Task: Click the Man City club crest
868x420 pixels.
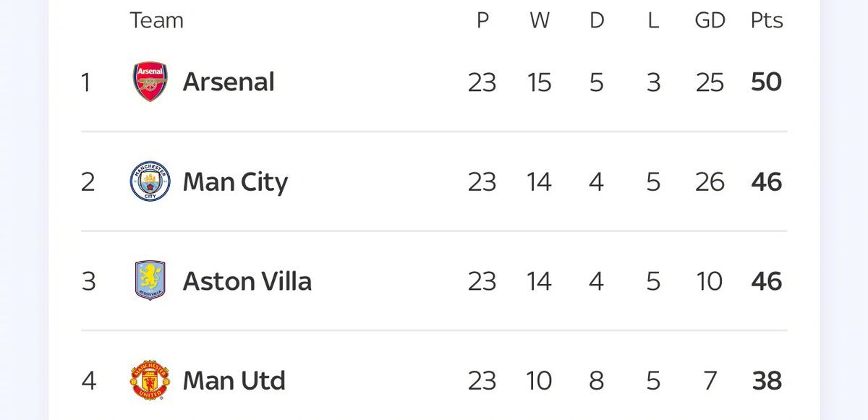Action: click(x=150, y=181)
